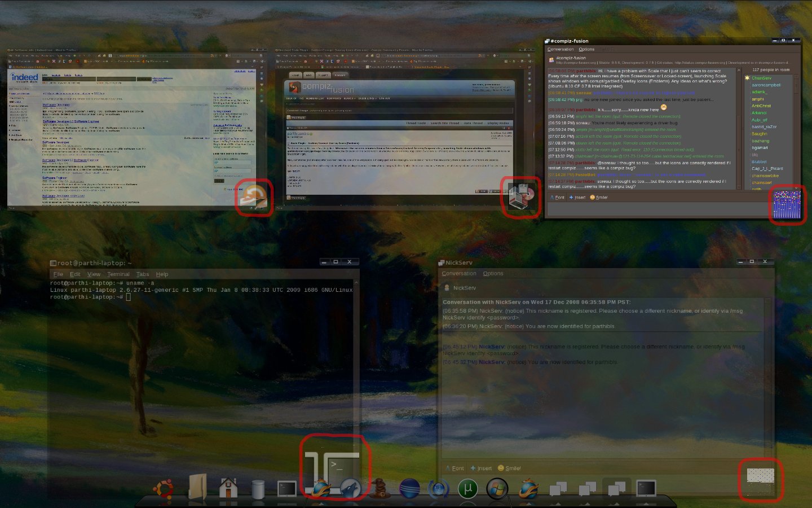This screenshot has width=812, height=508.
Task: Open Conversation menu in the #compiz-fusion window
Action: tap(561, 49)
